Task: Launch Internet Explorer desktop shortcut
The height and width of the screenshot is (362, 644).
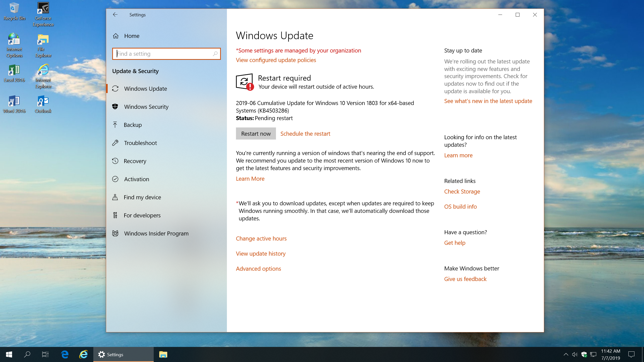Action: [43, 76]
